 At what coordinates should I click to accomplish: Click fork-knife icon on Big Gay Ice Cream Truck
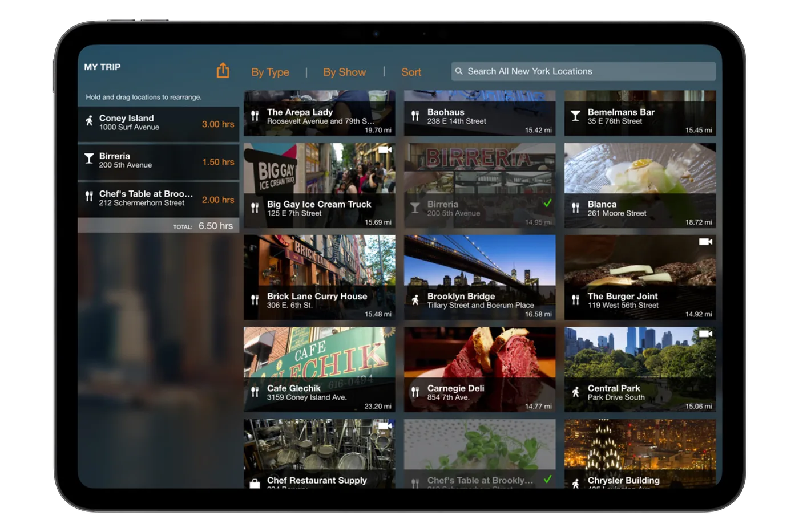(x=255, y=208)
